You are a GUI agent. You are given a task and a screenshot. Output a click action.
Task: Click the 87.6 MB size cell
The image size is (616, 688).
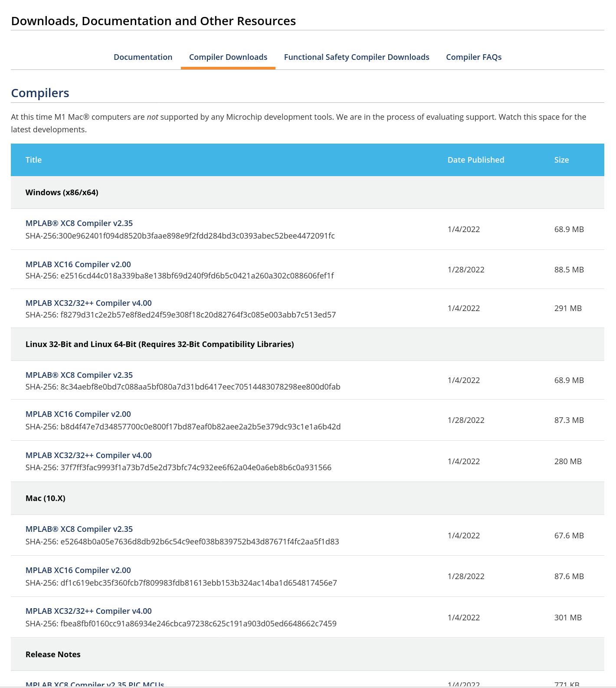[569, 577]
